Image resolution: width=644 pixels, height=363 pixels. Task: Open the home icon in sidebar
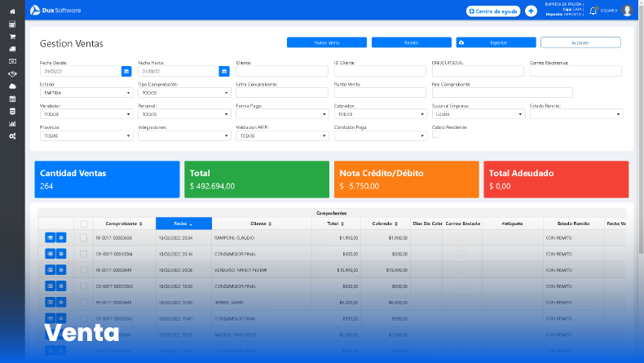pyautogui.click(x=12, y=11)
